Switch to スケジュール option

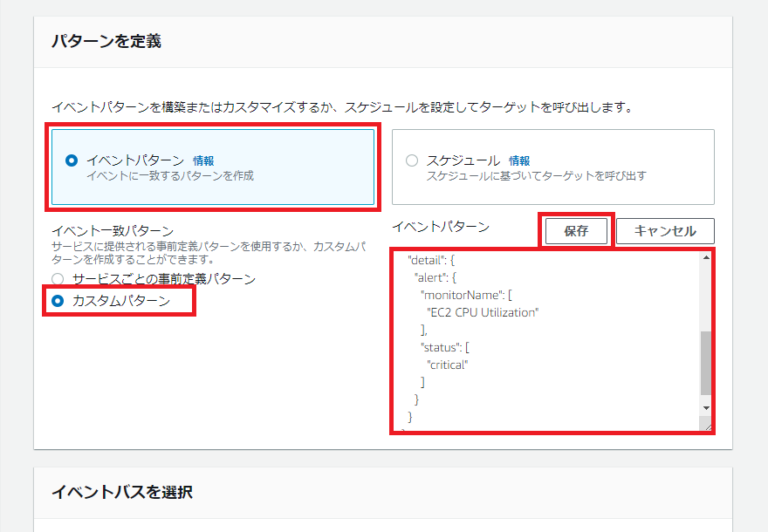click(410, 160)
